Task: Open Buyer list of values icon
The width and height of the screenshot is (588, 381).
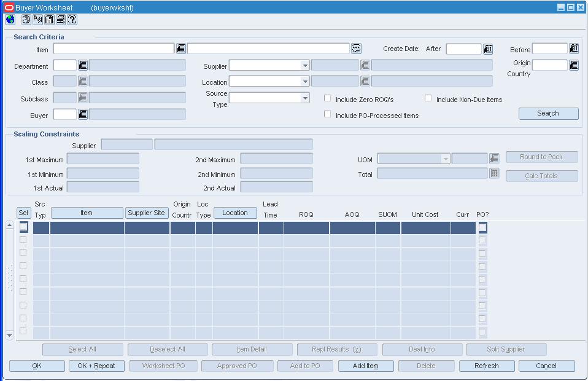Action: pyautogui.click(x=83, y=114)
